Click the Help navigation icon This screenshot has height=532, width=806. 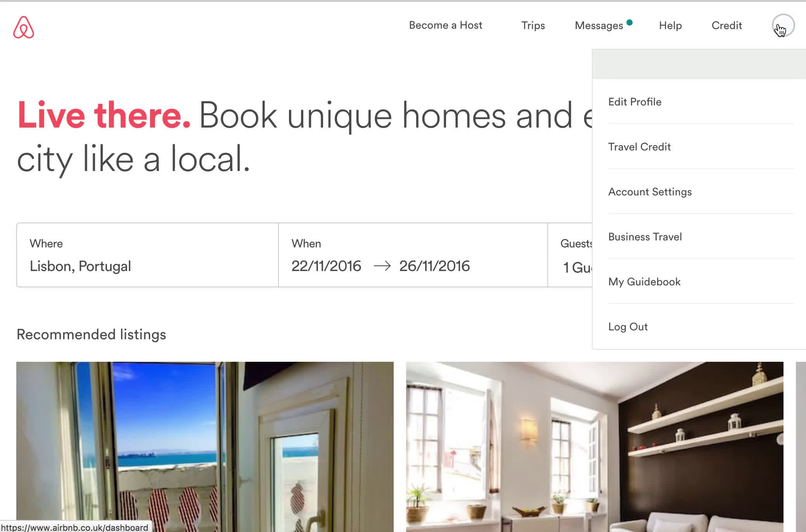click(671, 26)
